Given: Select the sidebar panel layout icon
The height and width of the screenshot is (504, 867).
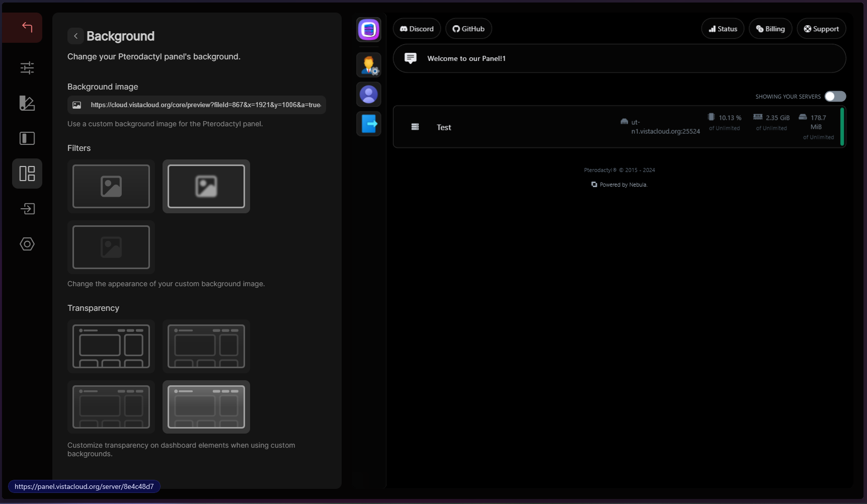Looking at the screenshot, I should (27, 138).
